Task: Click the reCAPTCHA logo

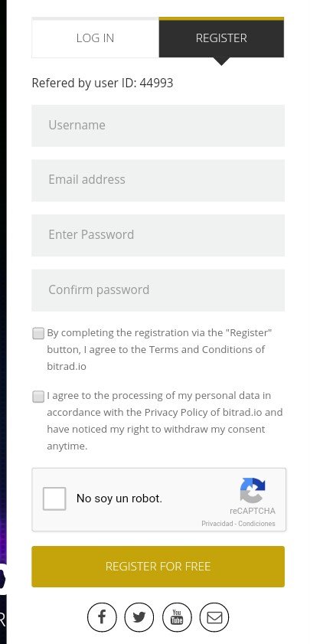Action: pyautogui.click(x=253, y=490)
